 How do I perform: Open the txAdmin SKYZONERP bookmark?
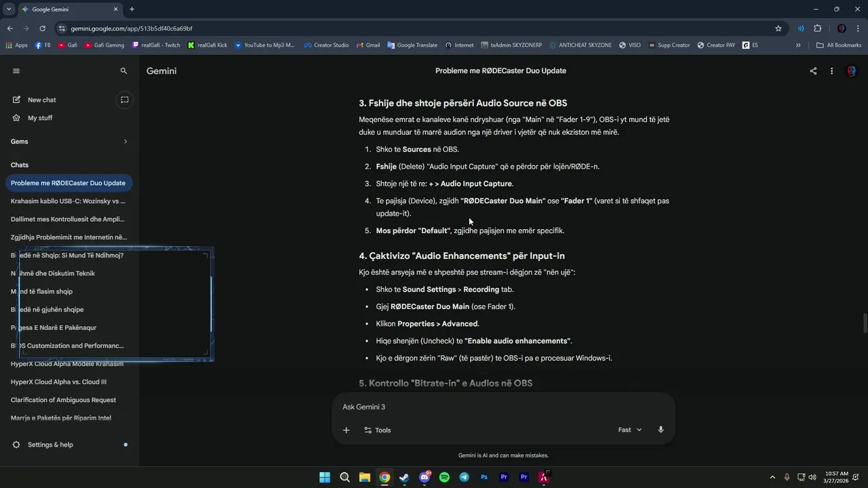pyautogui.click(x=511, y=45)
